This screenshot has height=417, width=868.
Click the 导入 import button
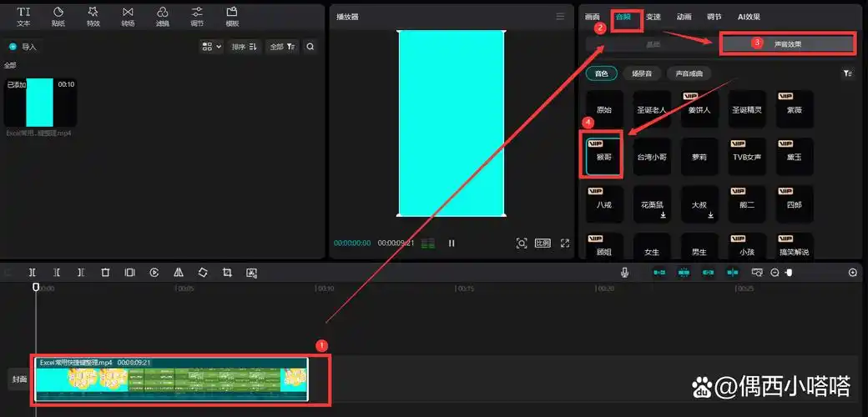(x=23, y=47)
